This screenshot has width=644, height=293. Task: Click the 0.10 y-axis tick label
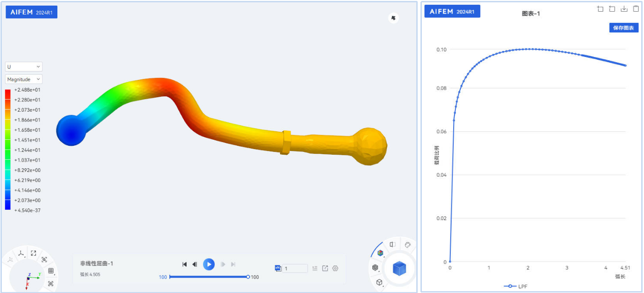point(441,49)
